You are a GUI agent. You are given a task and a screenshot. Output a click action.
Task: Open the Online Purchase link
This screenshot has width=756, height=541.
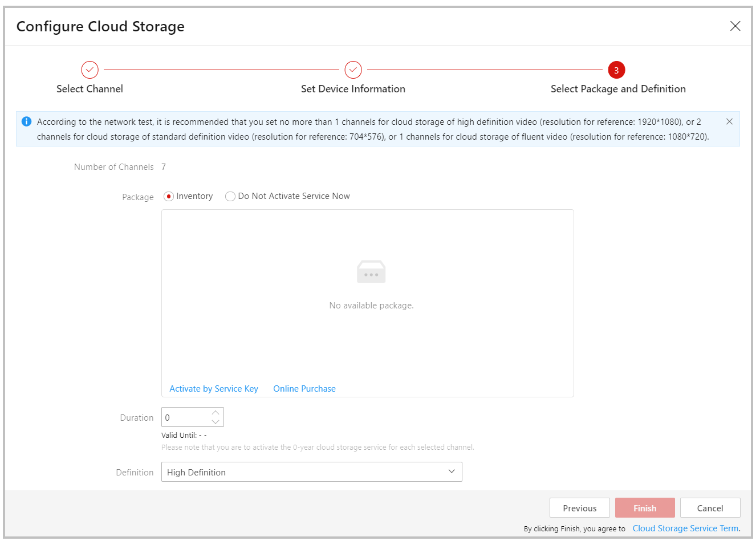(x=304, y=389)
